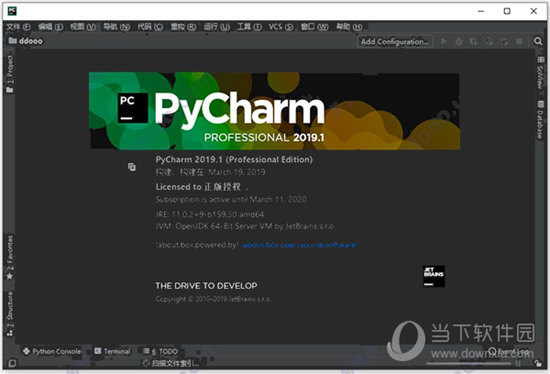Click the indexing progress bar in status bar
Image resolution: width=550 pixels, height=374 pixels.
click(x=469, y=364)
